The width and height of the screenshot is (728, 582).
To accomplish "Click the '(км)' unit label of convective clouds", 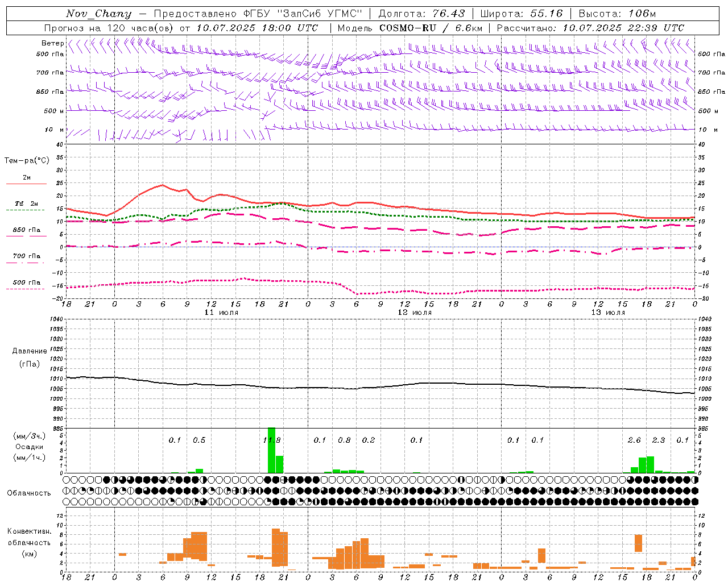I will coord(30,554).
